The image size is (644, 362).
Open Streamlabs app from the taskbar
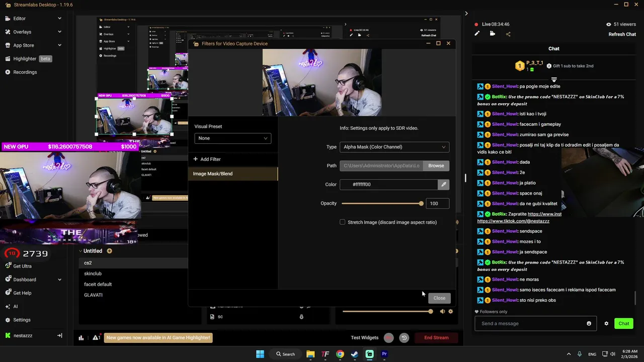click(x=370, y=354)
